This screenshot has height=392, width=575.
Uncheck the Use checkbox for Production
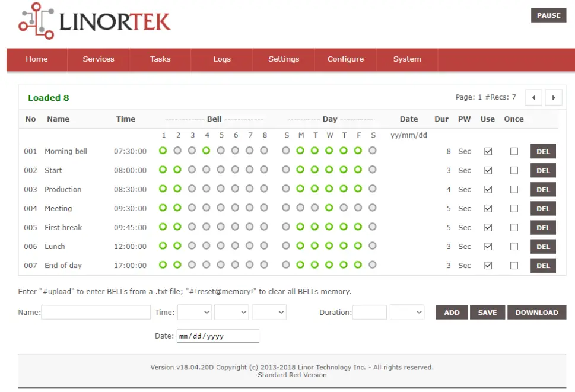(488, 189)
